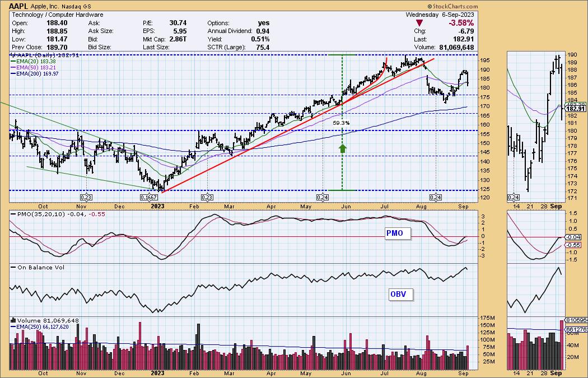Click the 0.24 dividend marker in zoom panel

(x=513, y=197)
